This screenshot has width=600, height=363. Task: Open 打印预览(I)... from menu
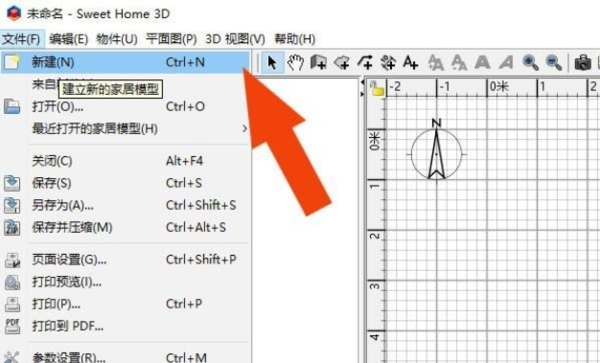tap(125, 282)
